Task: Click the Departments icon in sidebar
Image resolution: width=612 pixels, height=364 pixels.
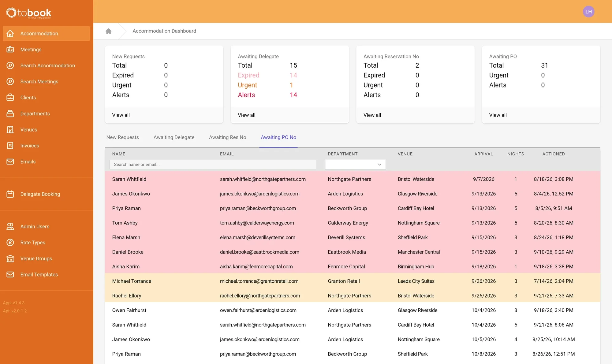Action: click(x=10, y=113)
